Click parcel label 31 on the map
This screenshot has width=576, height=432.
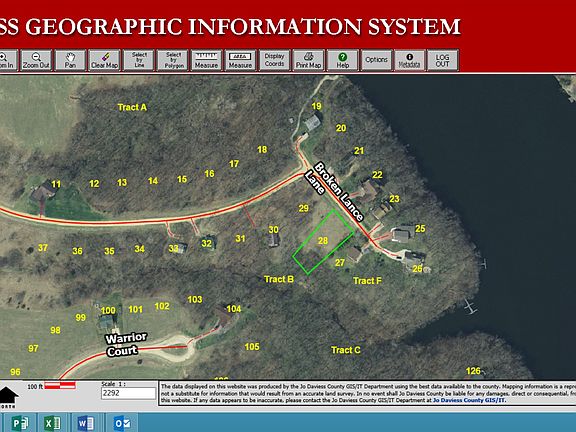[x=240, y=238]
